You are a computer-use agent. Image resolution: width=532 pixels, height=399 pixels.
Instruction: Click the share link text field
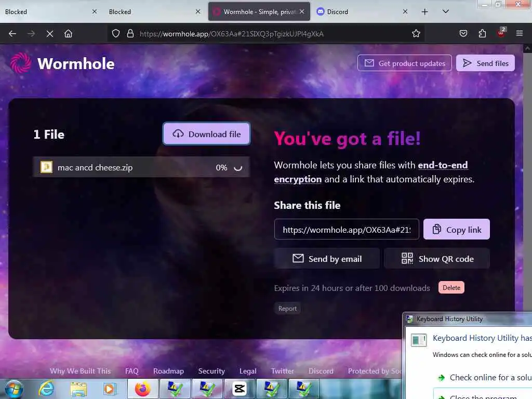click(x=347, y=230)
